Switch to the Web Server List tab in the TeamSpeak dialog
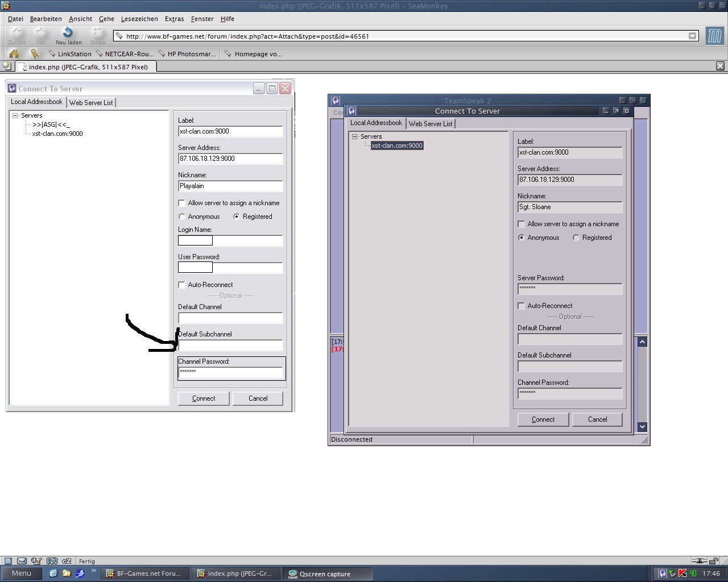The height and width of the screenshot is (582, 728). pyautogui.click(x=431, y=123)
